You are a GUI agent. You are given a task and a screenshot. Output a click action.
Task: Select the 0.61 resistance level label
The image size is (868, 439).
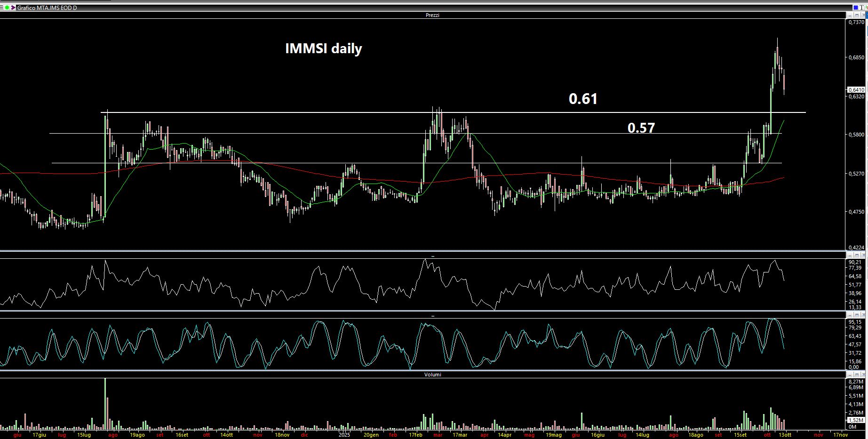[x=583, y=99]
